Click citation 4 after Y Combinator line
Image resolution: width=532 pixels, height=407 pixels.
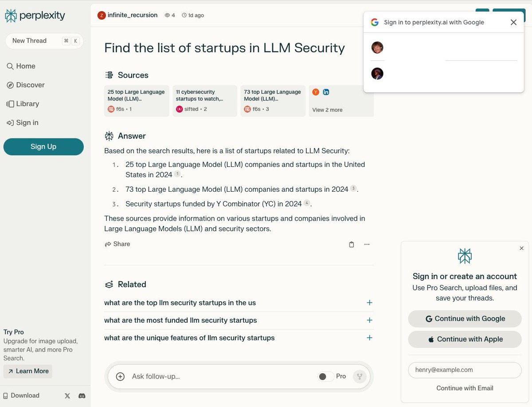(307, 203)
